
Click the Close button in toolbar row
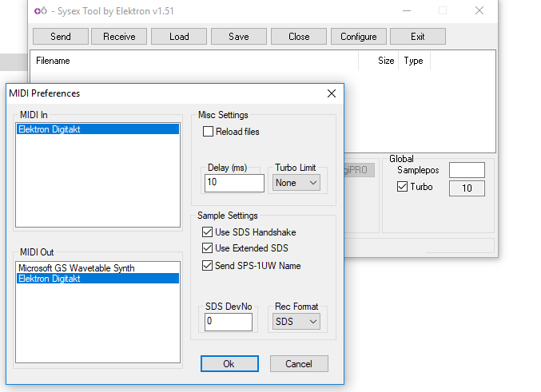click(299, 37)
